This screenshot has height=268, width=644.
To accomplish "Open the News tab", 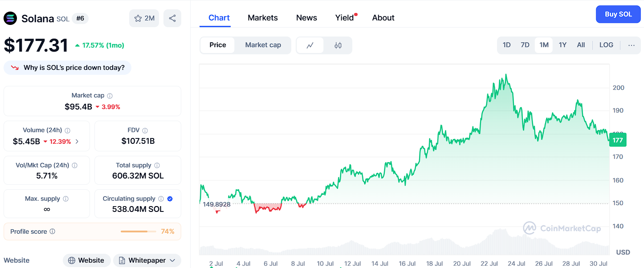I will point(306,18).
